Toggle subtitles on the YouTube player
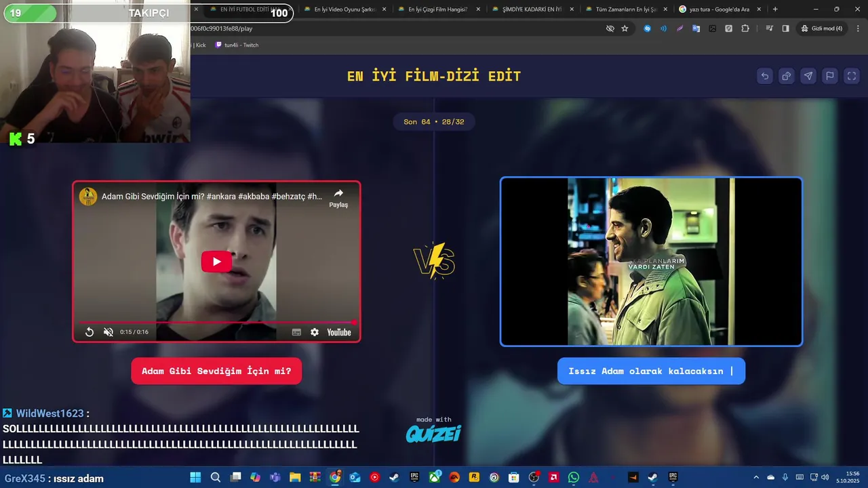 tap(296, 332)
